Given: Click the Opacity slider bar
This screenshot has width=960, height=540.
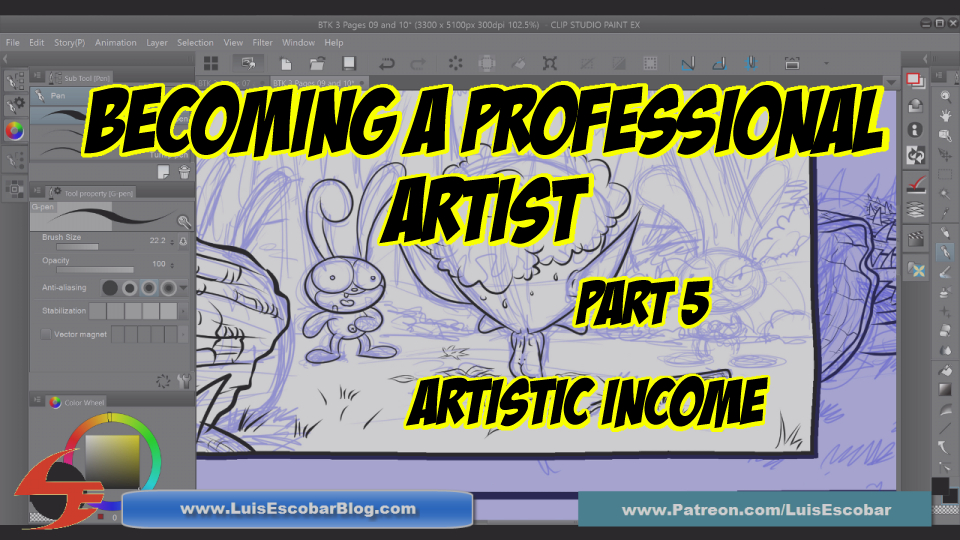Looking at the screenshot, I should [94, 269].
